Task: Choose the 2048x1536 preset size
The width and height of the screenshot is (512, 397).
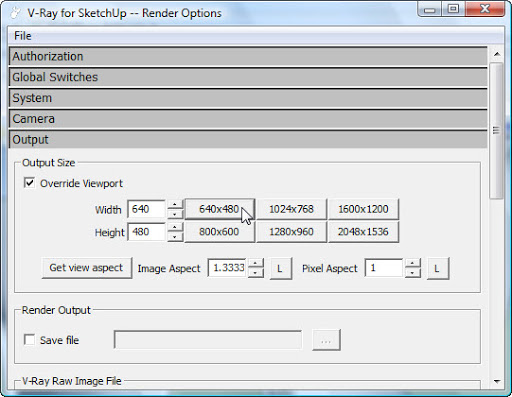Action: coord(363,232)
